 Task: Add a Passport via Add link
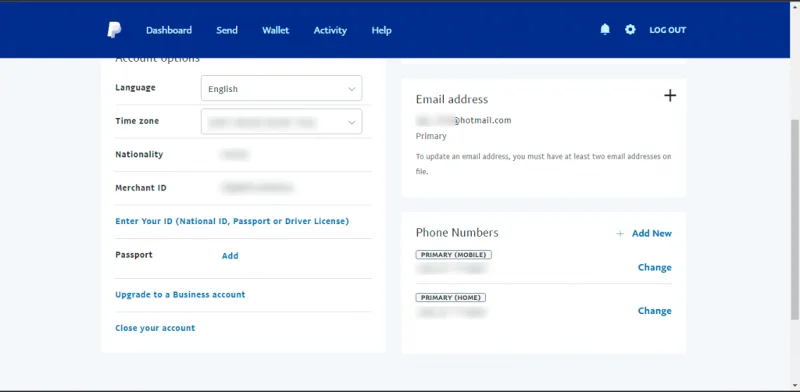(230, 256)
